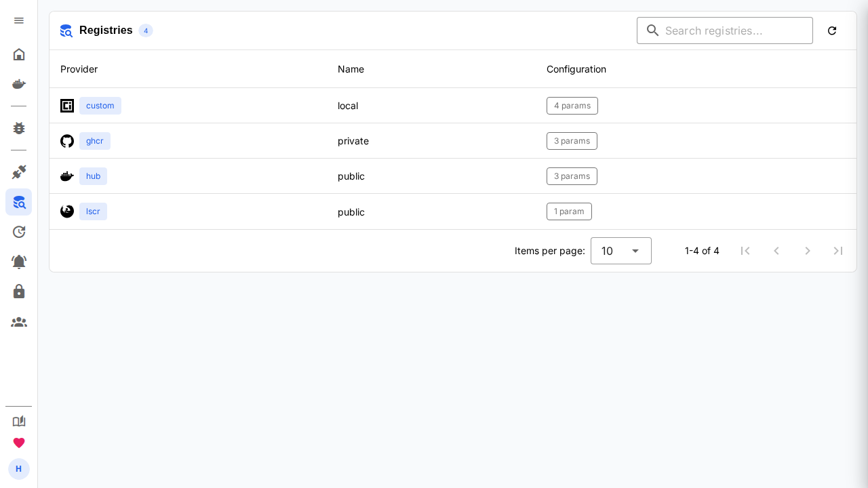The width and height of the screenshot is (868, 488).
Task: Open the lock authentication sidebar icon
Action: pyautogui.click(x=19, y=291)
